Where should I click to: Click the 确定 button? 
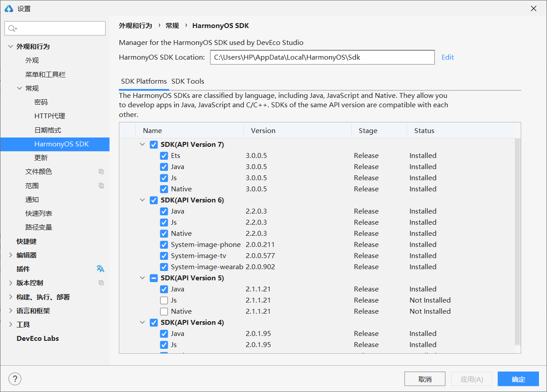[519, 379]
